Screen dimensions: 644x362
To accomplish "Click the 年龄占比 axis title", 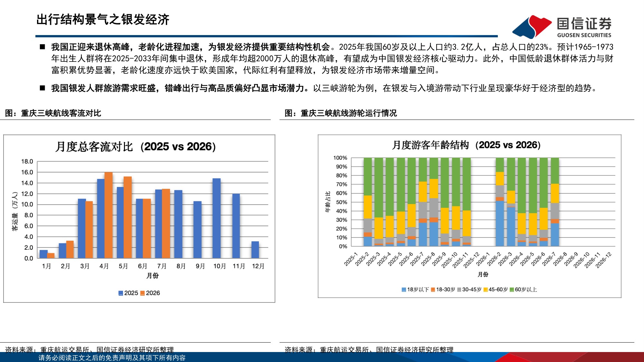I will [x=327, y=202].
